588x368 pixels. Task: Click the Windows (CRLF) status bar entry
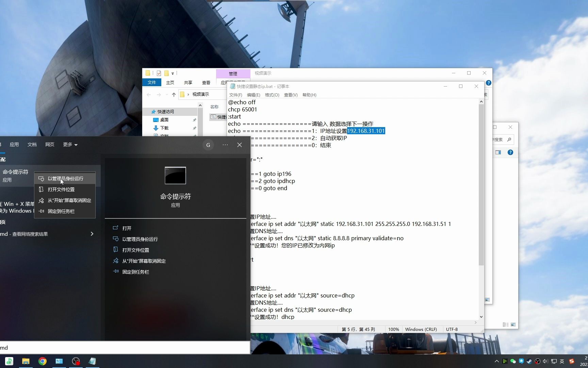(x=421, y=329)
